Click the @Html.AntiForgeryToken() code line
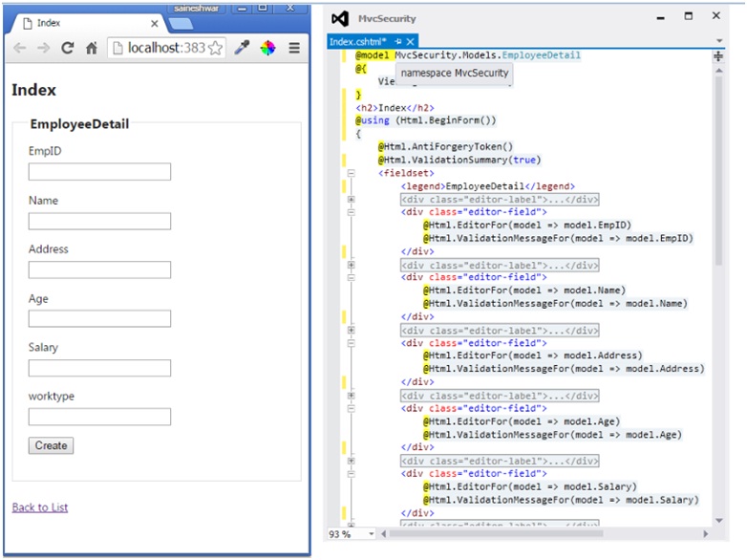Image resolution: width=747 pixels, height=560 pixels. tap(446, 147)
